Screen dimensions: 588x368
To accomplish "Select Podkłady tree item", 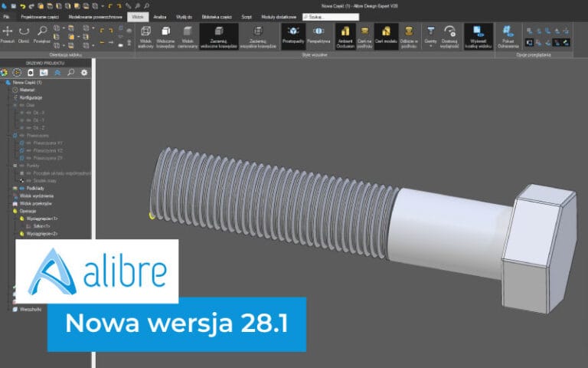I will pos(35,188).
